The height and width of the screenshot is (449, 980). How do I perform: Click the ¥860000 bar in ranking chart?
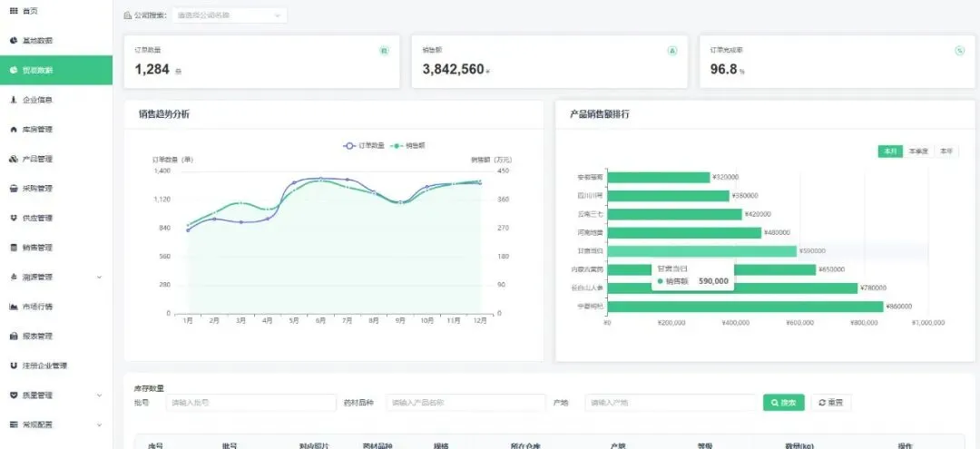pos(745,307)
